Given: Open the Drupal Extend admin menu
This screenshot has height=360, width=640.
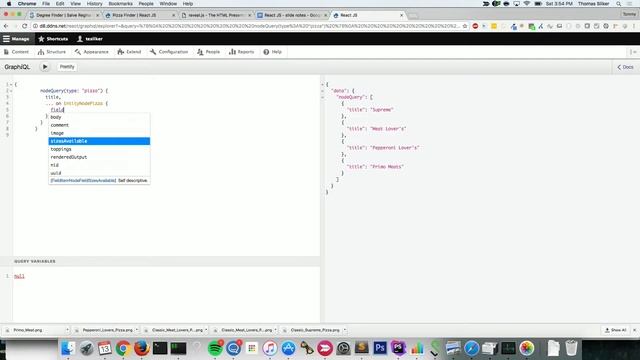Looking at the screenshot, I should 129,52.
